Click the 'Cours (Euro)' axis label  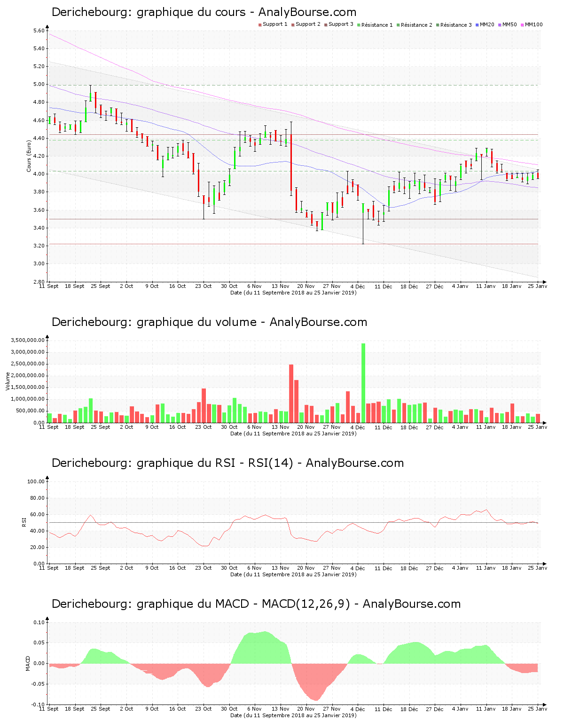(x=29, y=156)
